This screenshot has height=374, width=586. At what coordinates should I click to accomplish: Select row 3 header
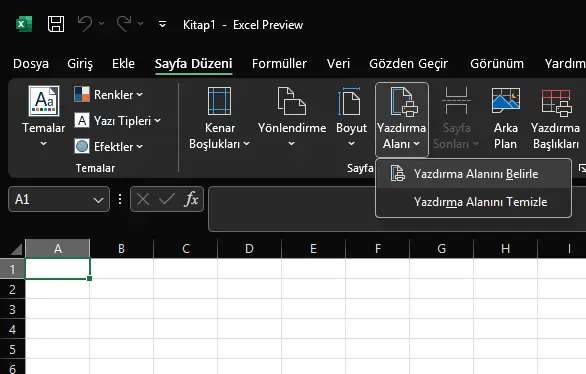[12, 309]
